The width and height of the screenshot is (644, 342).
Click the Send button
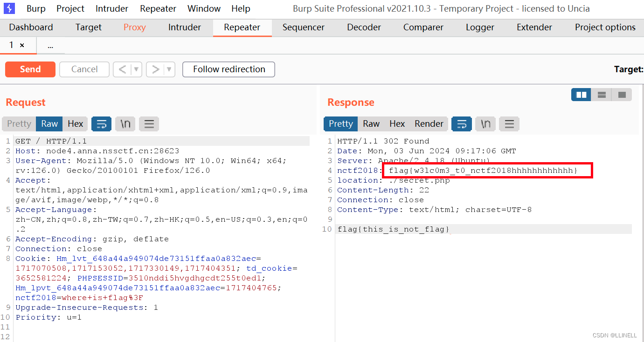[30, 69]
